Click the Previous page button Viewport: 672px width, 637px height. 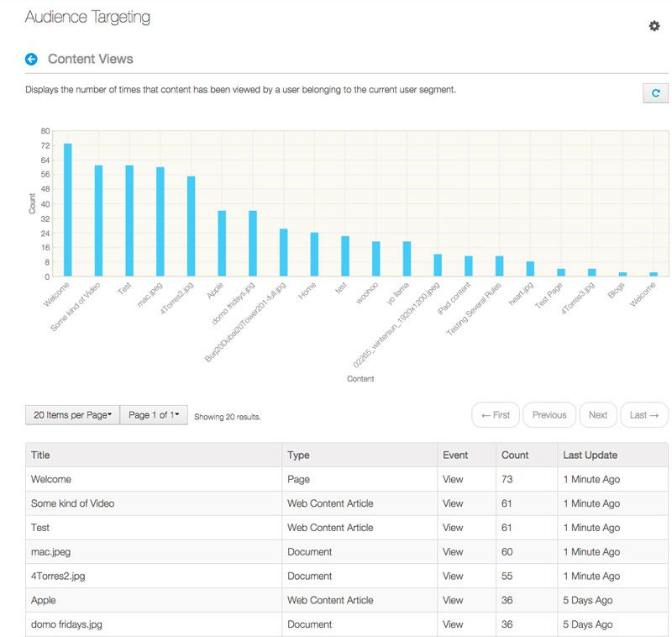(549, 415)
